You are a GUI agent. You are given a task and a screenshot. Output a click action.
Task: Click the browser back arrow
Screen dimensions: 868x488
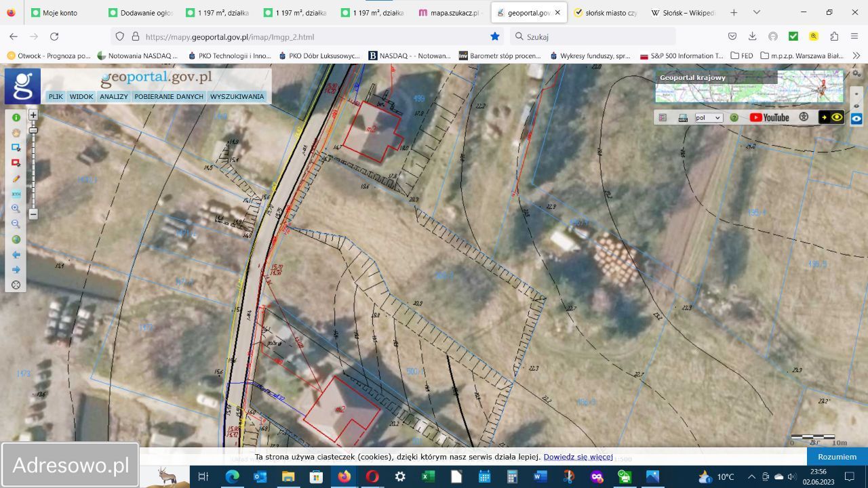coord(14,37)
